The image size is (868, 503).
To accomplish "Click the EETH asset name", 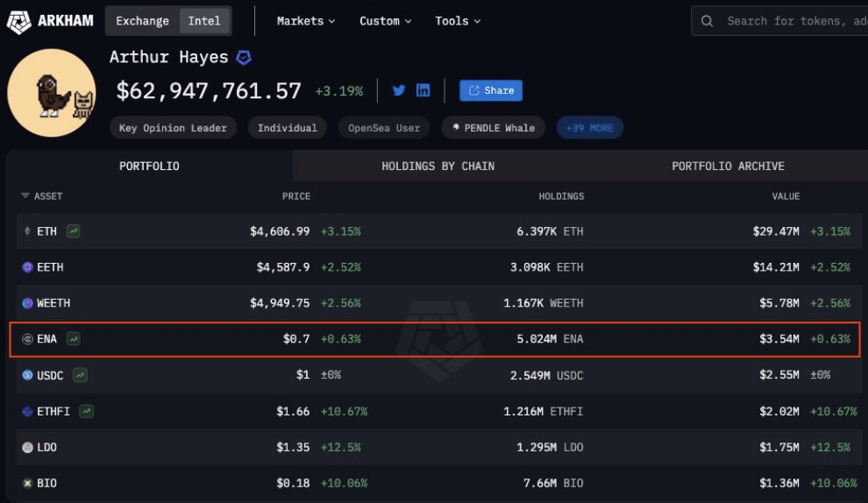I will (x=50, y=267).
